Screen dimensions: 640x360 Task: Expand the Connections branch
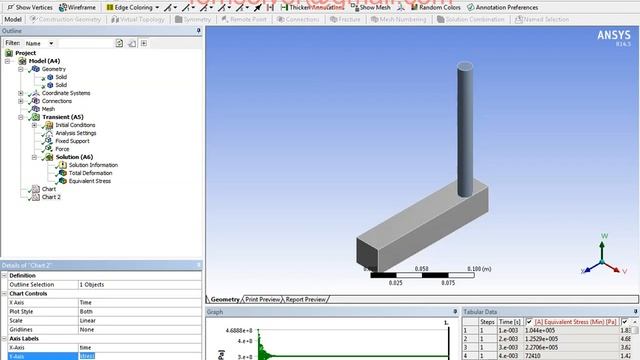[21, 101]
